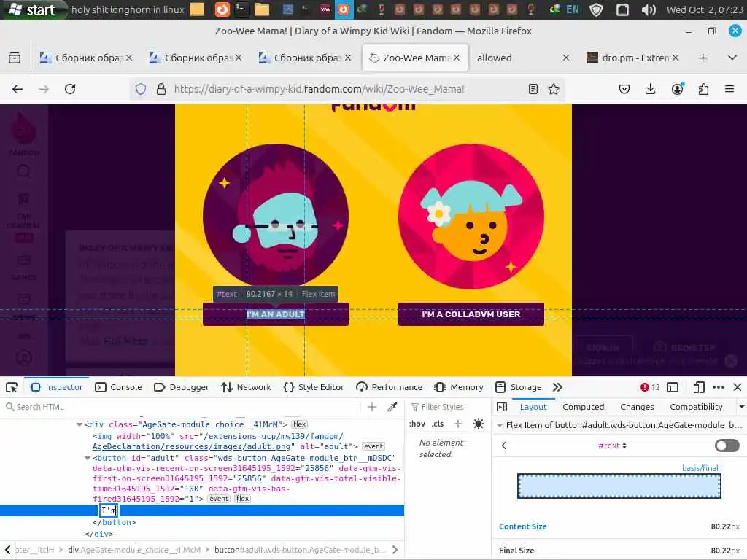Collapse the button#adult node
This screenshot has width=747, height=560.
(x=88, y=458)
